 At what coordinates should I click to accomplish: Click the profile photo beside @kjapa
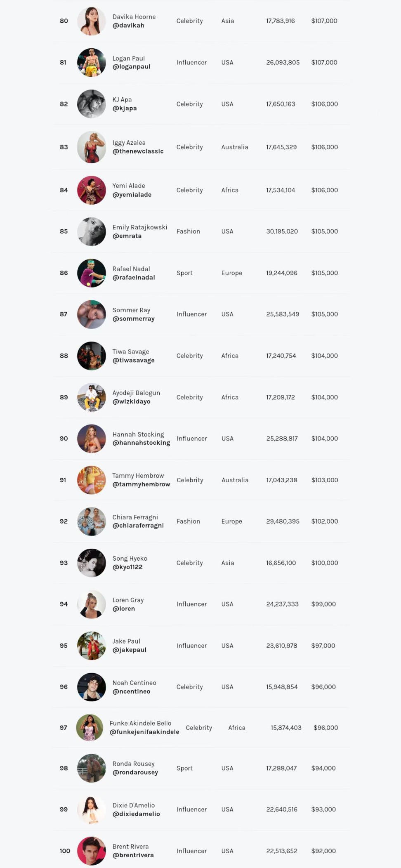click(x=92, y=104)
